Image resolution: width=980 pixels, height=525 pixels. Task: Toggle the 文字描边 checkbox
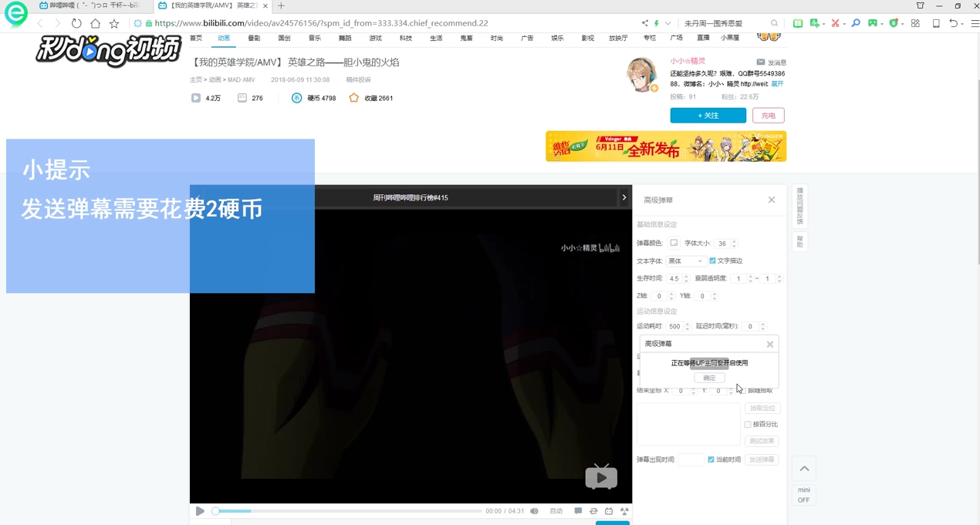[712, 261]
